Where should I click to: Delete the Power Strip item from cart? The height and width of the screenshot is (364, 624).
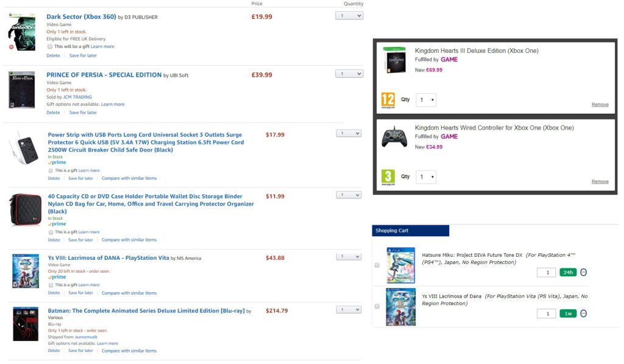54,178
